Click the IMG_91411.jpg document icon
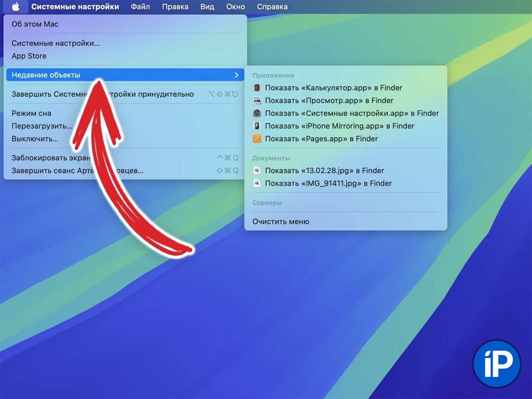The image size is (532, 399). pyautogui.click(x=257, y=183)
